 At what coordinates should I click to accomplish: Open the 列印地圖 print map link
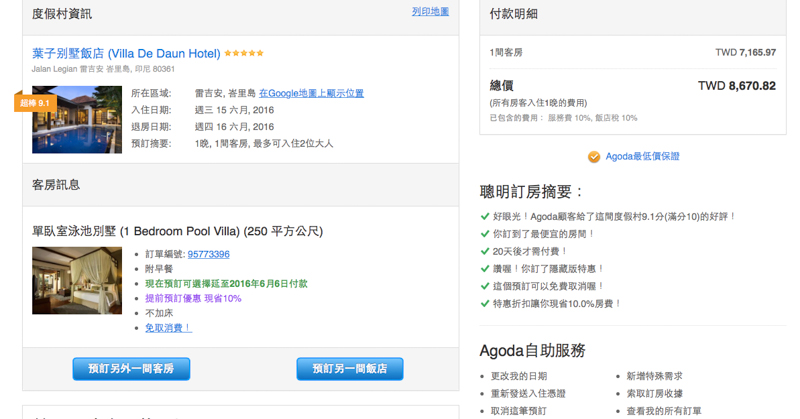(430, 11)
